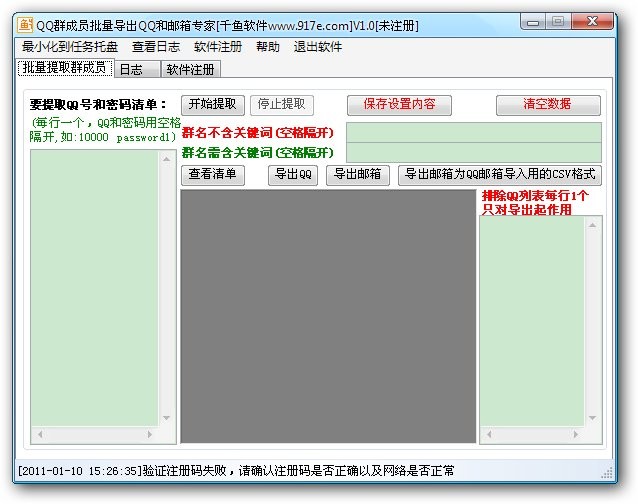Click up arrow of 排除QQ list scrollbar
638x504 pixels.
click(592, 225)
